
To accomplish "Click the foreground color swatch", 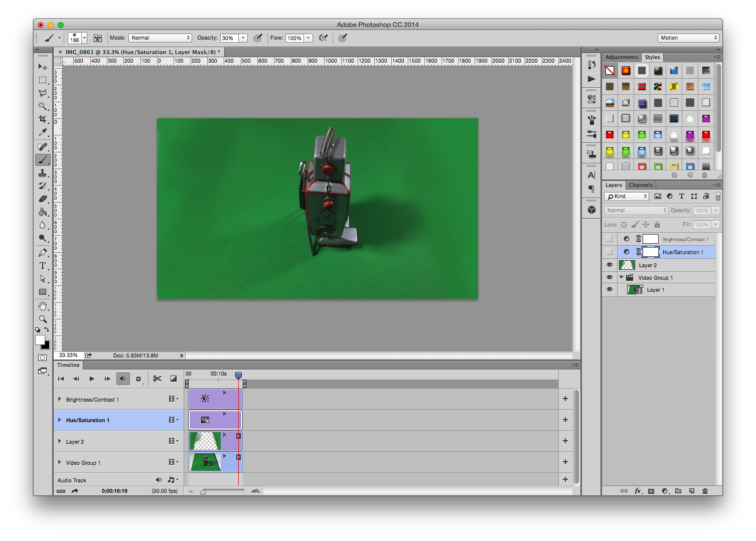I will point(40,340).
